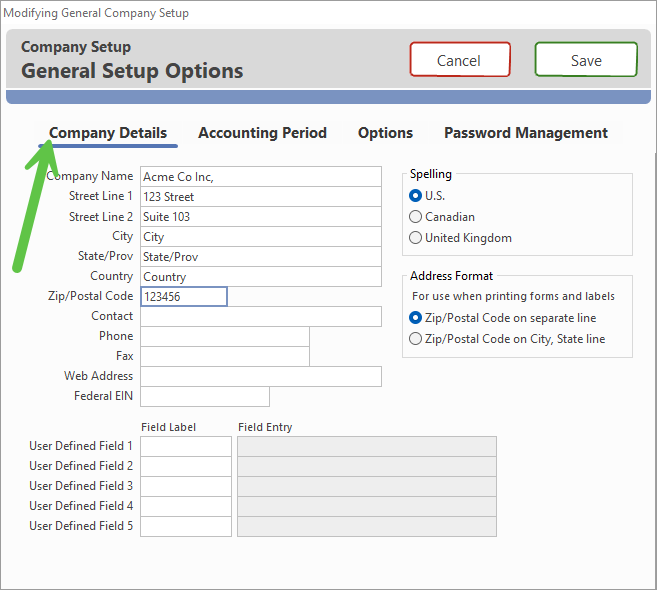This screenshot has height=590, width=657.
Task: Click User Defined Field 1 label box
Action: [x=186, y=446]
